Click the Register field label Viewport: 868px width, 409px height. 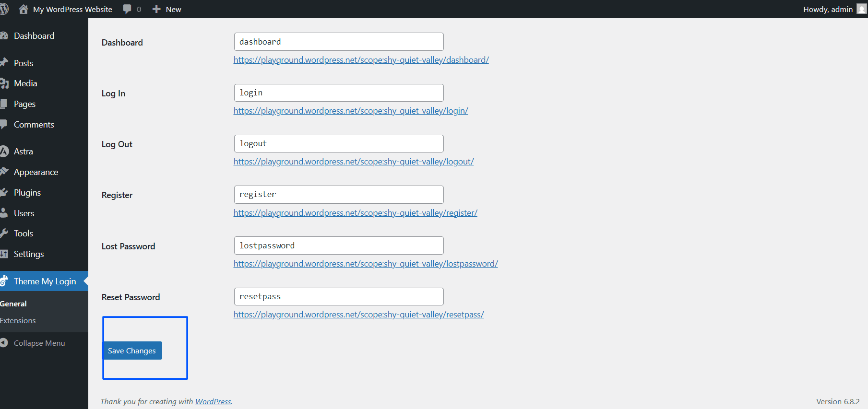117,195
